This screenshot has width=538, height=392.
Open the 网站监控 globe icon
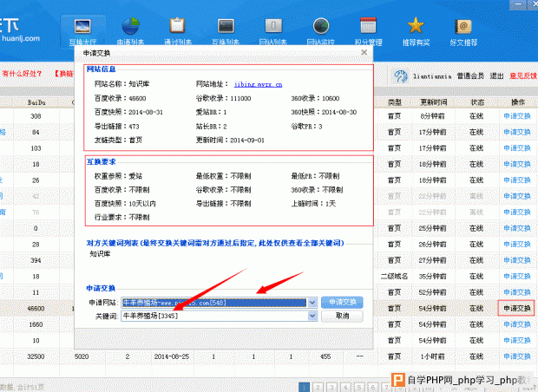click(321, 26)
